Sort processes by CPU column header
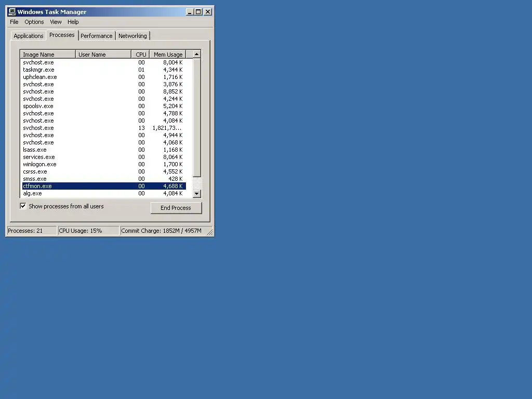Image resolution: width=532 pixels, height=399 pixels. (140, 54)
